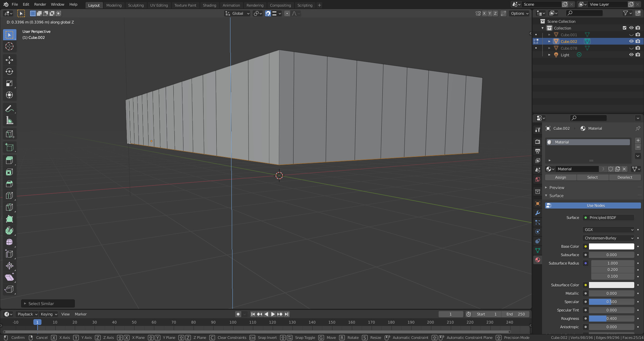Hide the Light object with eye icon

[x=631, y=55]
